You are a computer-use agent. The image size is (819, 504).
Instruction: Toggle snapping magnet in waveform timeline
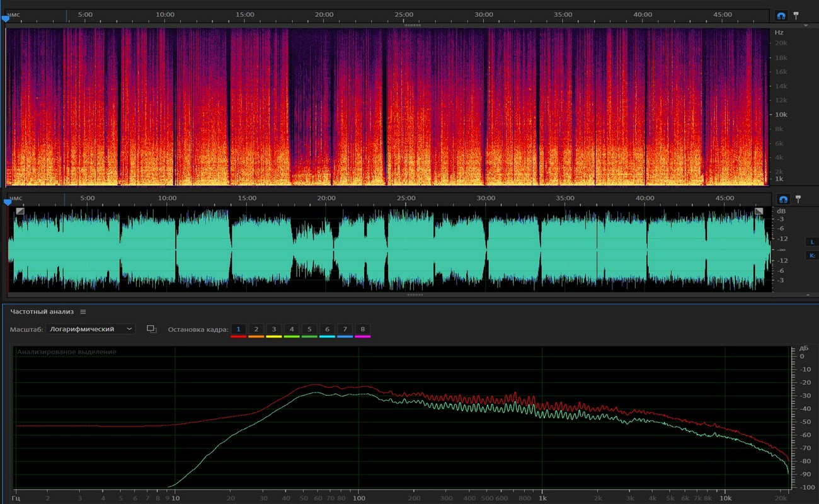point(782,199)
